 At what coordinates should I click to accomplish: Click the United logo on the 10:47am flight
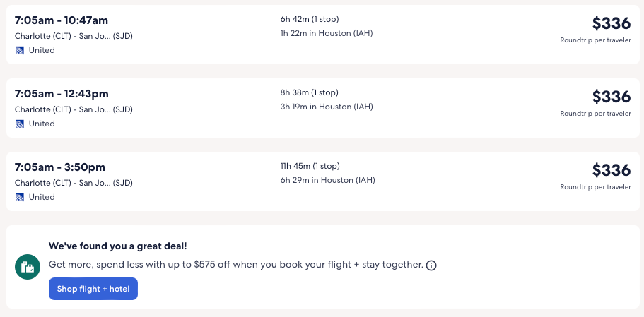tap(20, 50)
